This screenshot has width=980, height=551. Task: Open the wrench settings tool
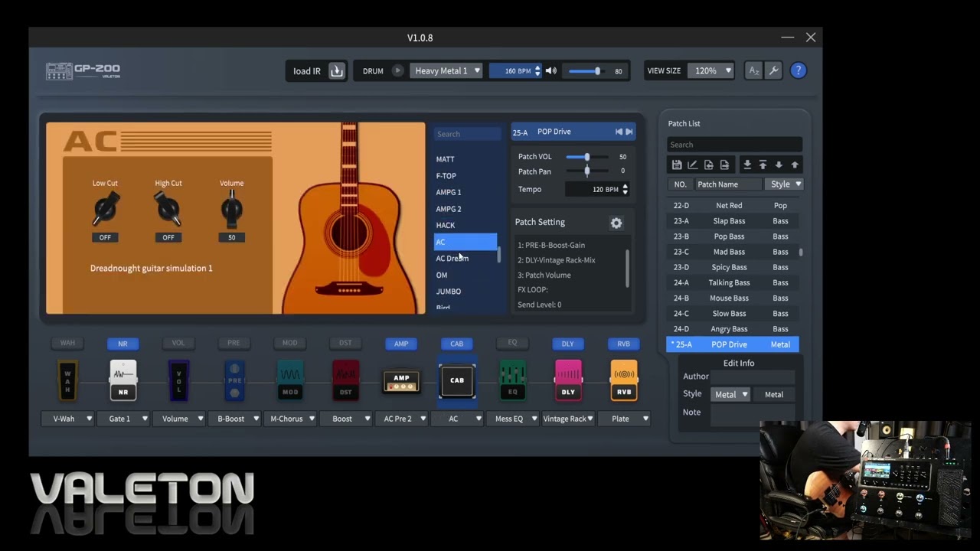(773, 71)
